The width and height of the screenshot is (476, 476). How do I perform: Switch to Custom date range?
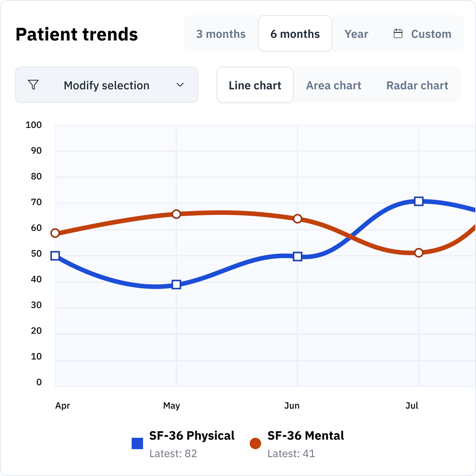(x=430, y=33)
